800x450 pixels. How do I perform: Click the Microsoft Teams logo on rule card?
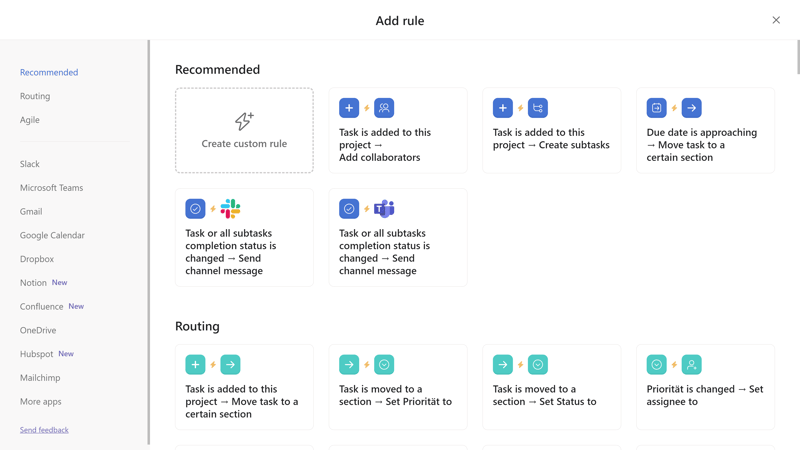384,209
